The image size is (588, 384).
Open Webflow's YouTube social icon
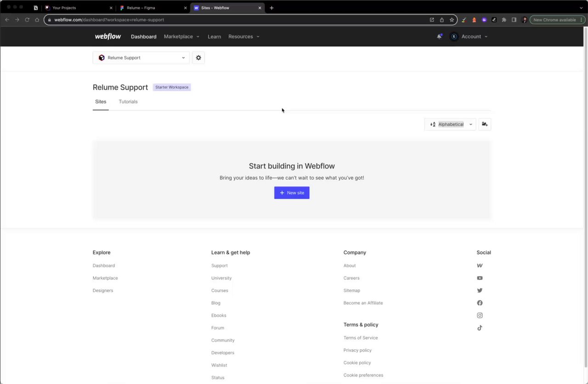480,278
